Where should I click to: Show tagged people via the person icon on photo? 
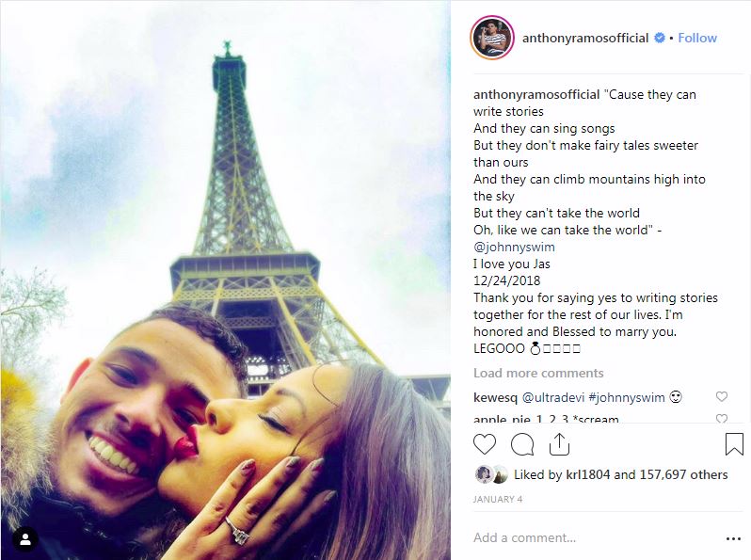click(25, 539)
